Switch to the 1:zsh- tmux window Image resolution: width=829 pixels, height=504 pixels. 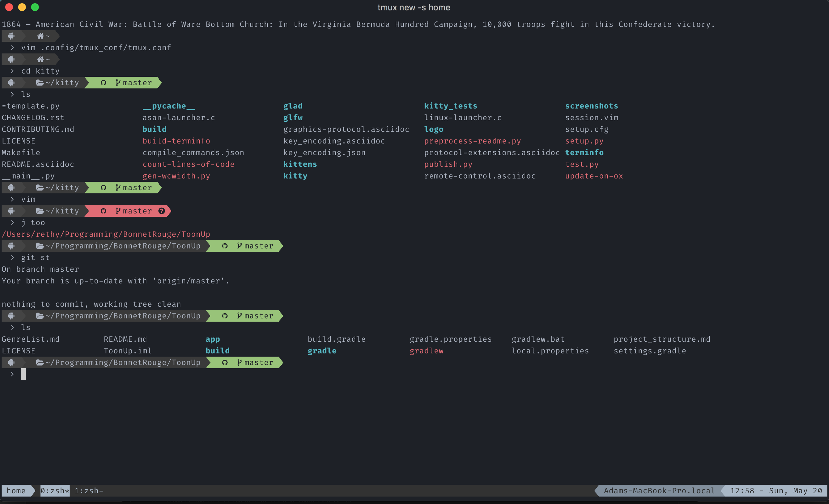point(88,490)
